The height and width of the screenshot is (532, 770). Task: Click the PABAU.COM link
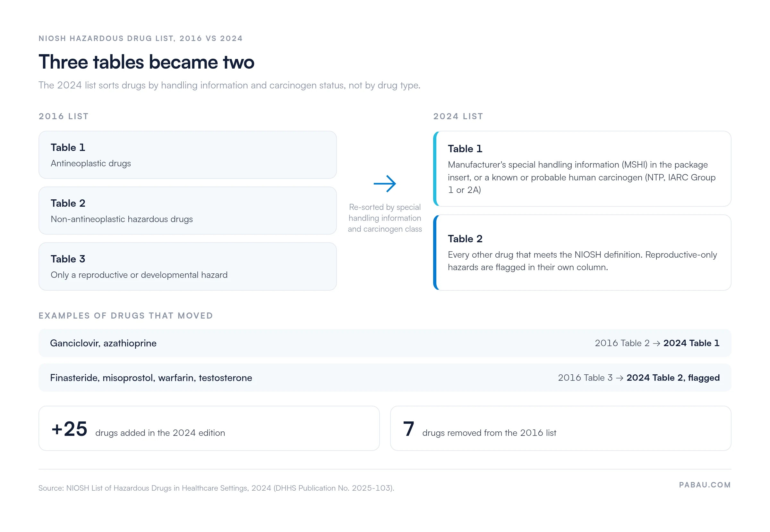pyautogui.click(x=705, y=485)
